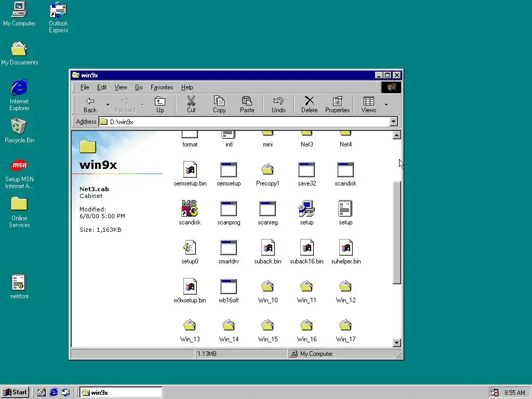Click the Cut scissors icon
Image resolution: width=532 pixels, height=399 pixels.
[191, 101]
